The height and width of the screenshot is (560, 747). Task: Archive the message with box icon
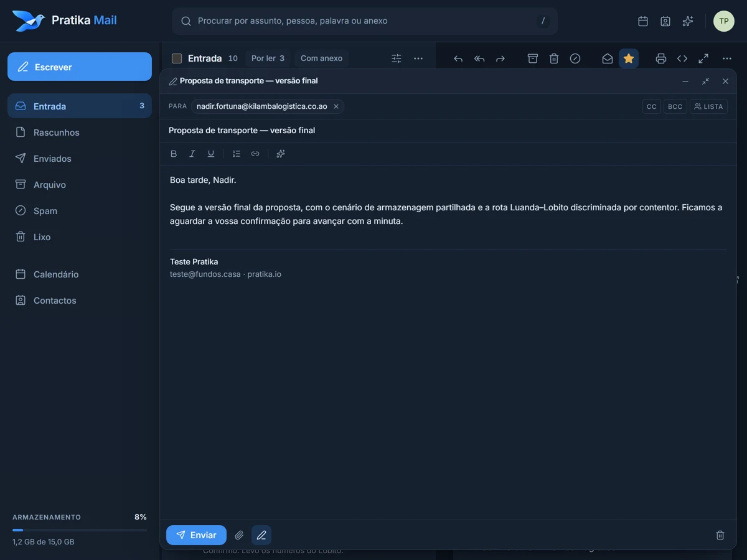(x=533, y=58)
